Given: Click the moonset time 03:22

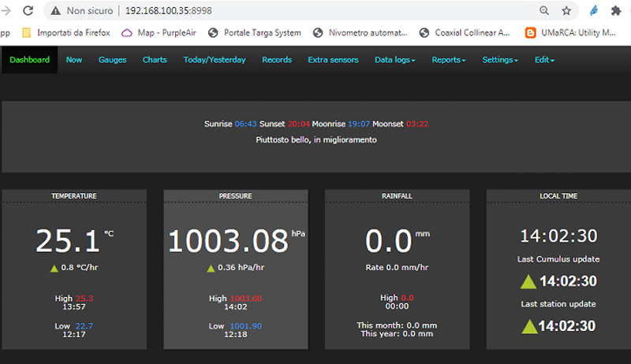Looking at the screenshot, I should pos(417,124).
